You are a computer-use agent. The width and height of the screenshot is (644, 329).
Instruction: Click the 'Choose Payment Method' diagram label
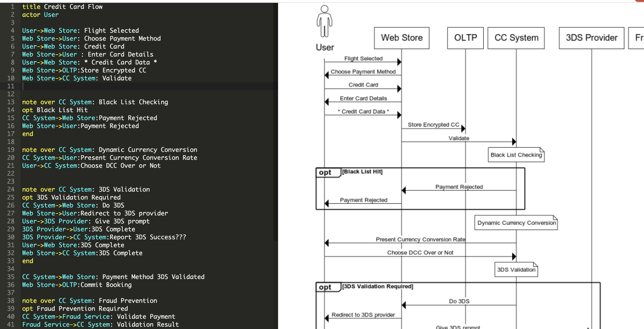[363, 72]
